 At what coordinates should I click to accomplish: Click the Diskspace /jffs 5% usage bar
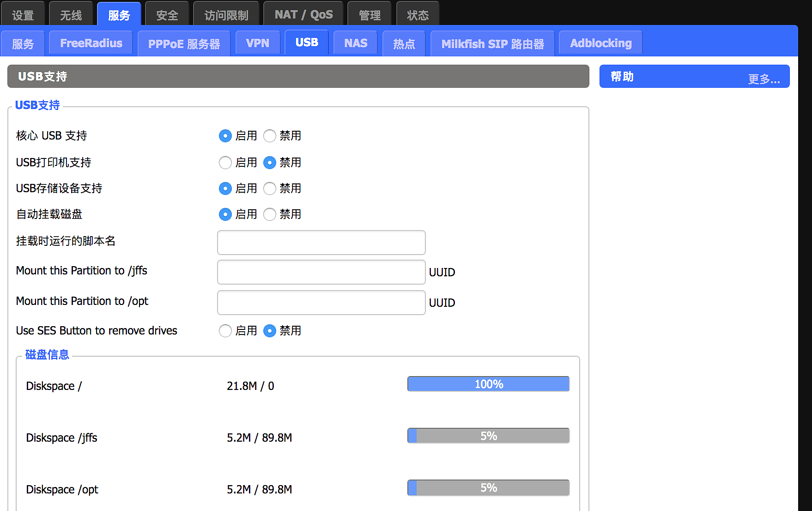488,436
